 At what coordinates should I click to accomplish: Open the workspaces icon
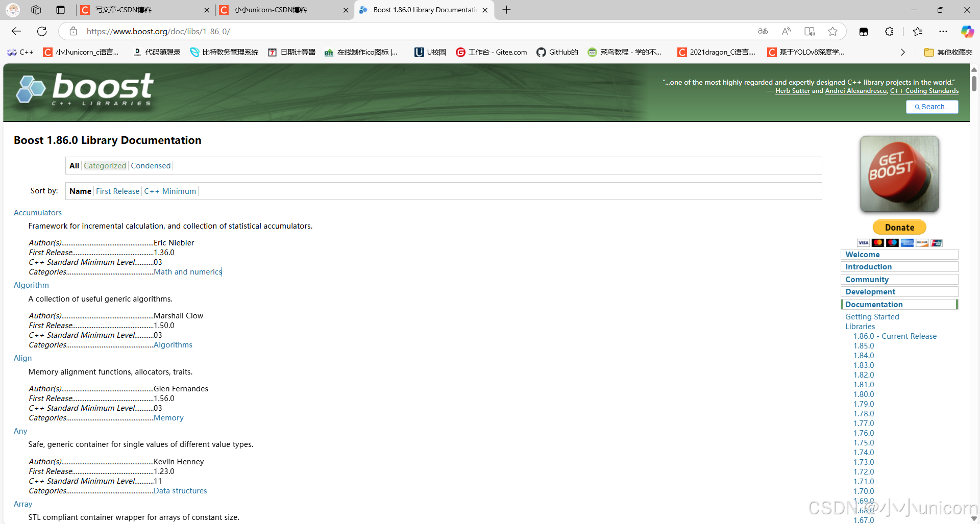[x=36, y=10]
